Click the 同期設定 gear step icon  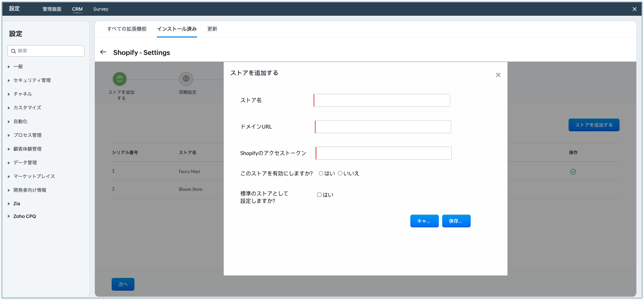pos(186,79)
